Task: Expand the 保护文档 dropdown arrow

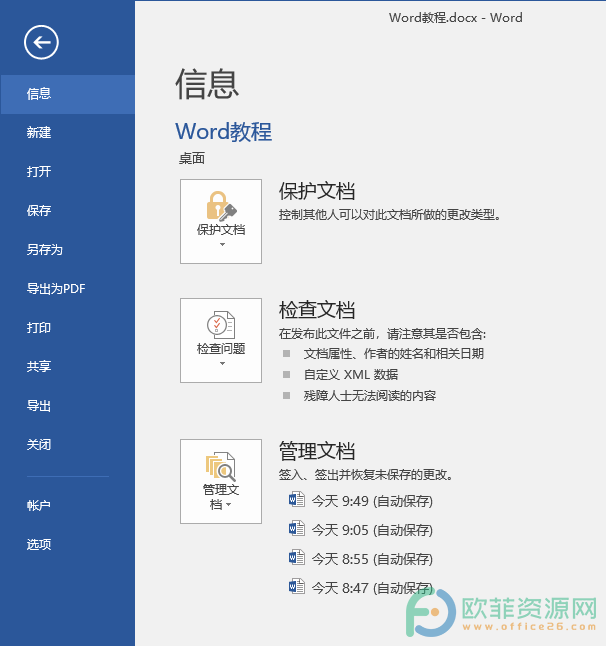Action: click(222, 245)
